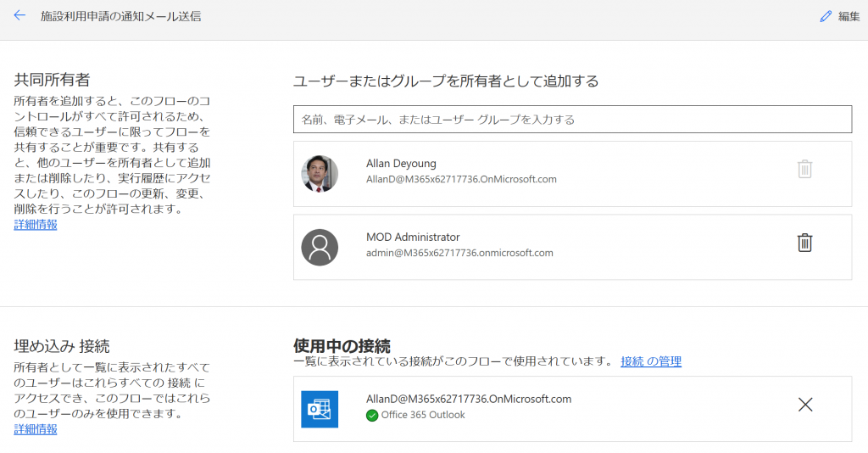The width and height of the screenshot is (868, 453).
Task: Remove the Outlook connection with the X
Action: [804, 405]
